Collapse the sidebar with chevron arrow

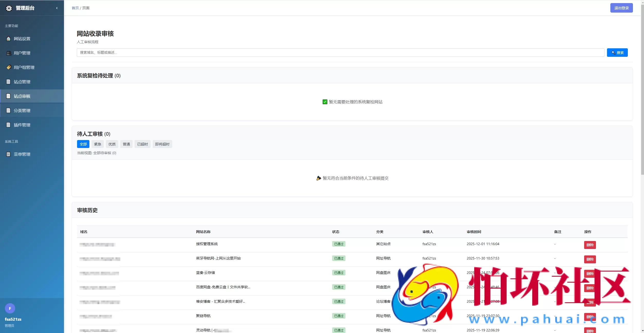pyautogui.click(x=57, y=8)
